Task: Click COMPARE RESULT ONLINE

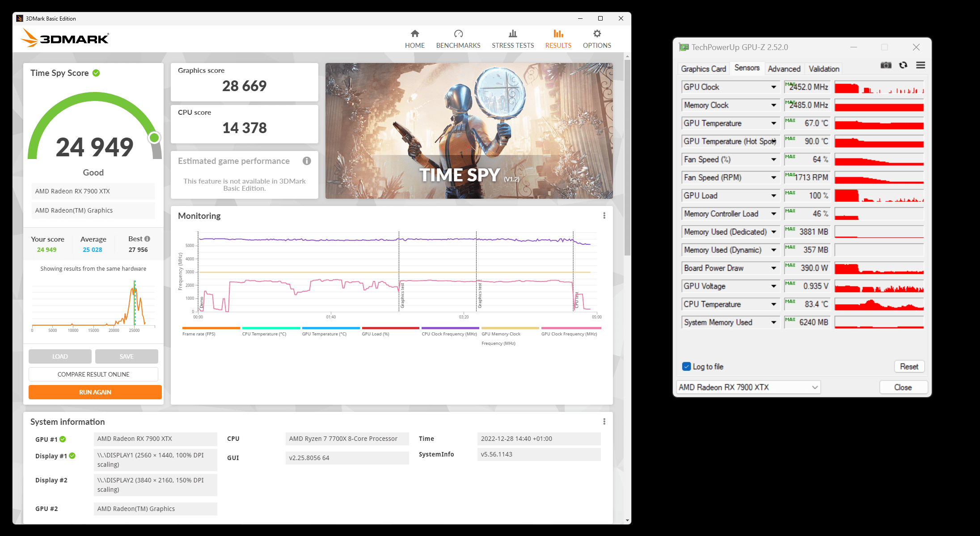Action: (93, 374)
